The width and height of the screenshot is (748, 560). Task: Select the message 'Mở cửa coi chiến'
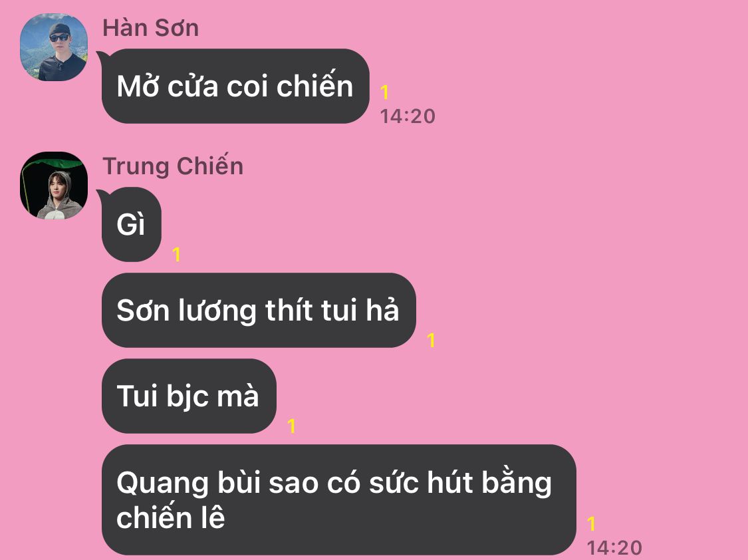point(235,86)
